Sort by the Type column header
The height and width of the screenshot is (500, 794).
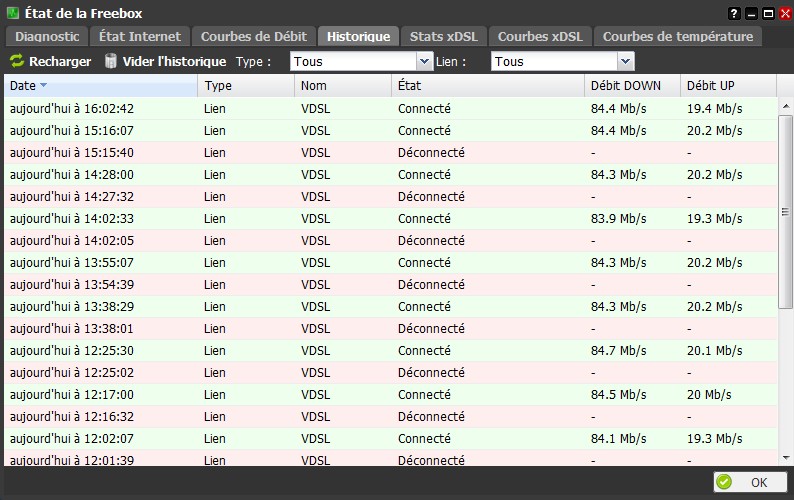point(246,86)
